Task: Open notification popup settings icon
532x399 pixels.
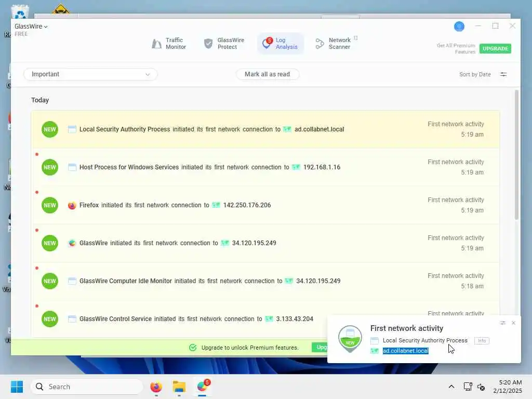Action: point(503,323)
